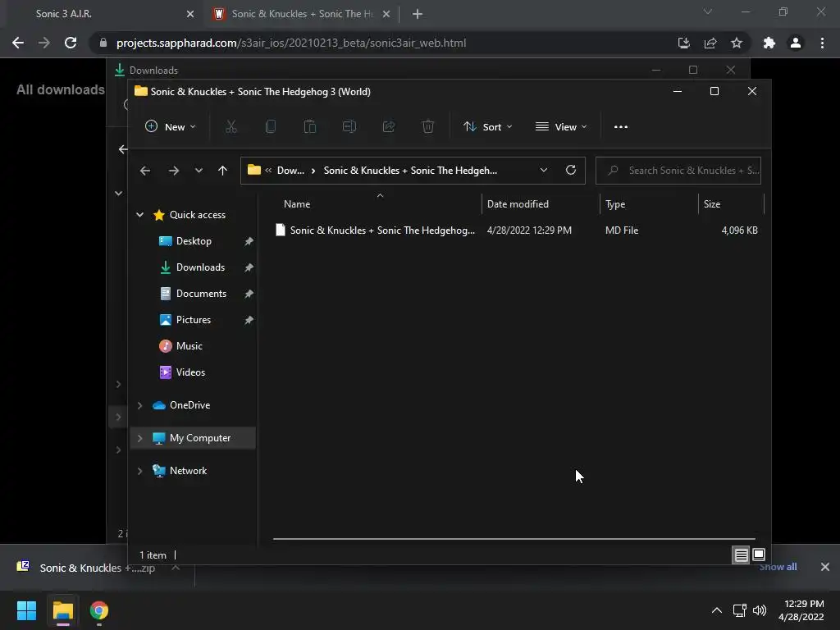
Task: Open the Sort dropdown menu
Action: point(488,127)
